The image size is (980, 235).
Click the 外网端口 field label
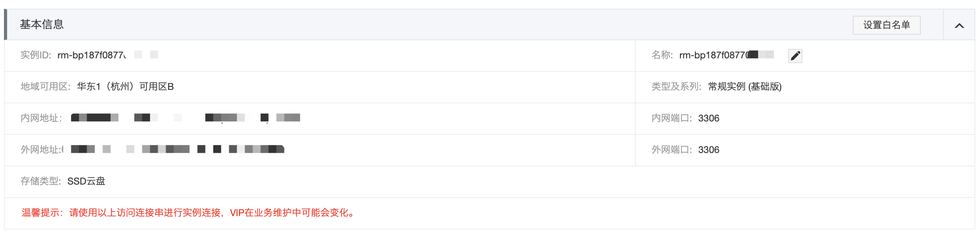click(x=671, y=150)
